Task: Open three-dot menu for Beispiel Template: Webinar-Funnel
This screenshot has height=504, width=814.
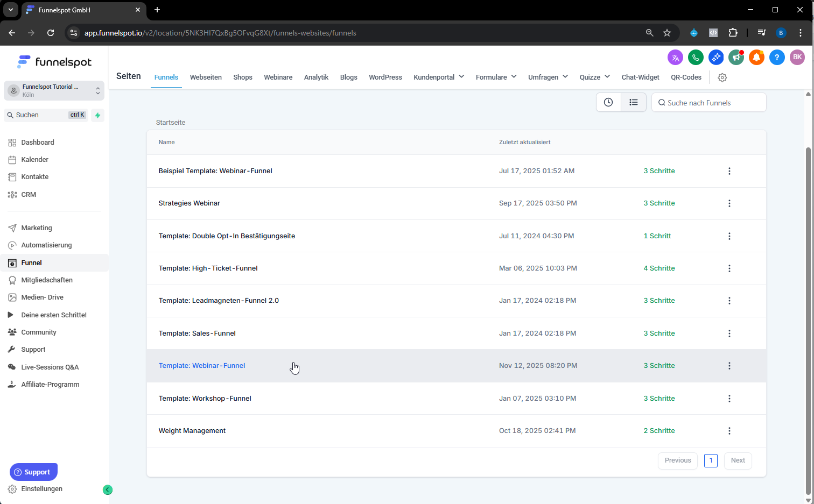Action: click(729, 171)
